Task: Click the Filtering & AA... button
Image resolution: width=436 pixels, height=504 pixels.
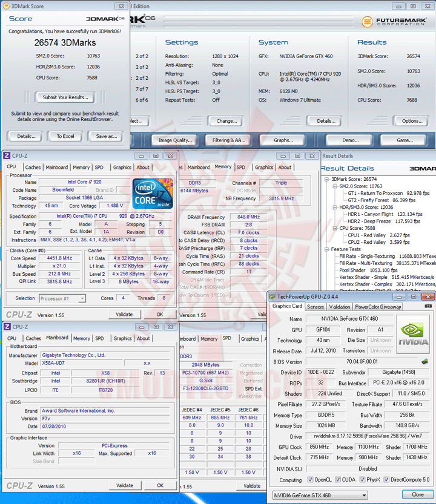Action: pyautogui.click(x=229, y=140)
